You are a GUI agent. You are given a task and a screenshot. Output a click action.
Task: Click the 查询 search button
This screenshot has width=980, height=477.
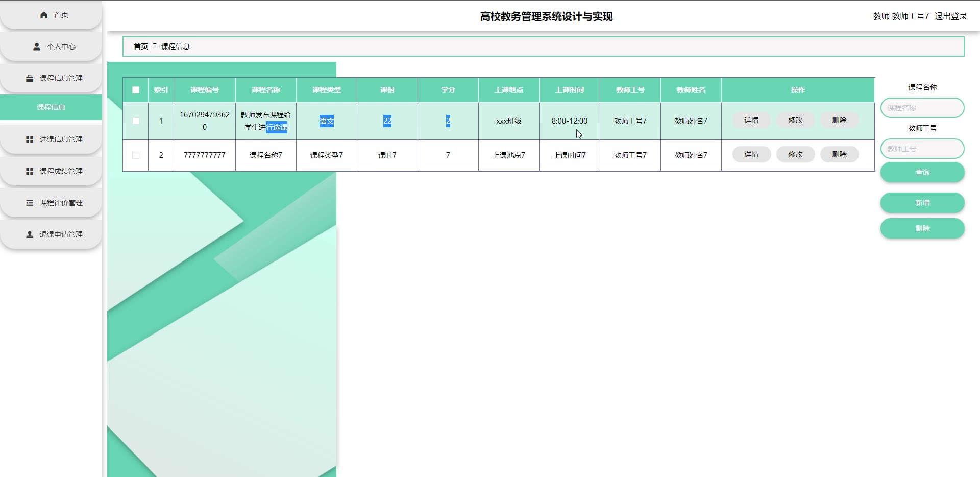(922, 172)
